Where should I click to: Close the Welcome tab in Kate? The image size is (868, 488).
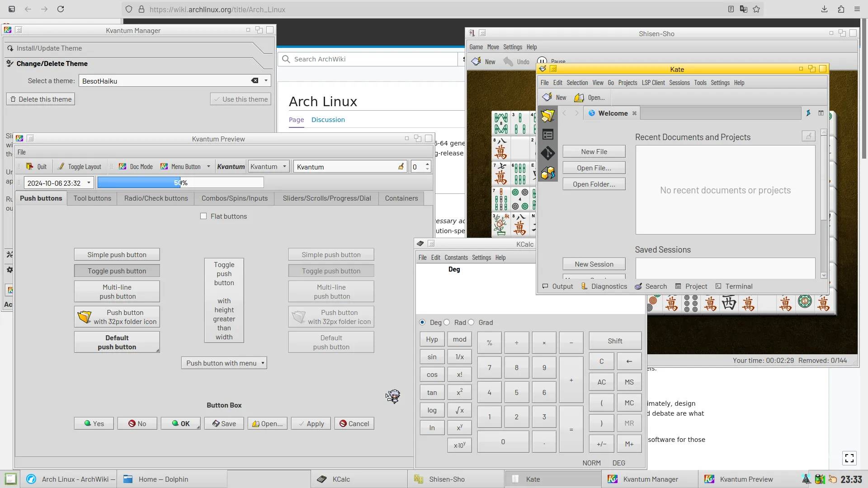pos(634,113)
